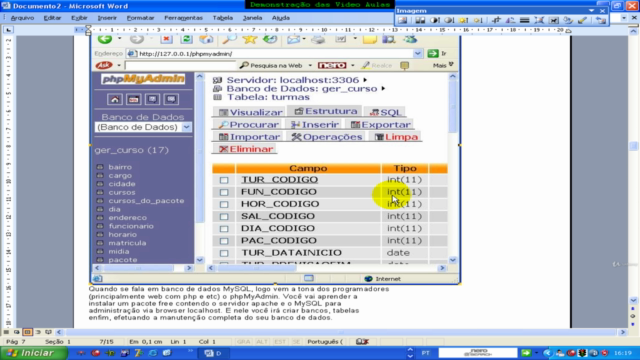The width and height of the screenshot is (640, 360).
Task: Click Compress Pictures icon in Imagem toolbar
Action: point(539,20)
